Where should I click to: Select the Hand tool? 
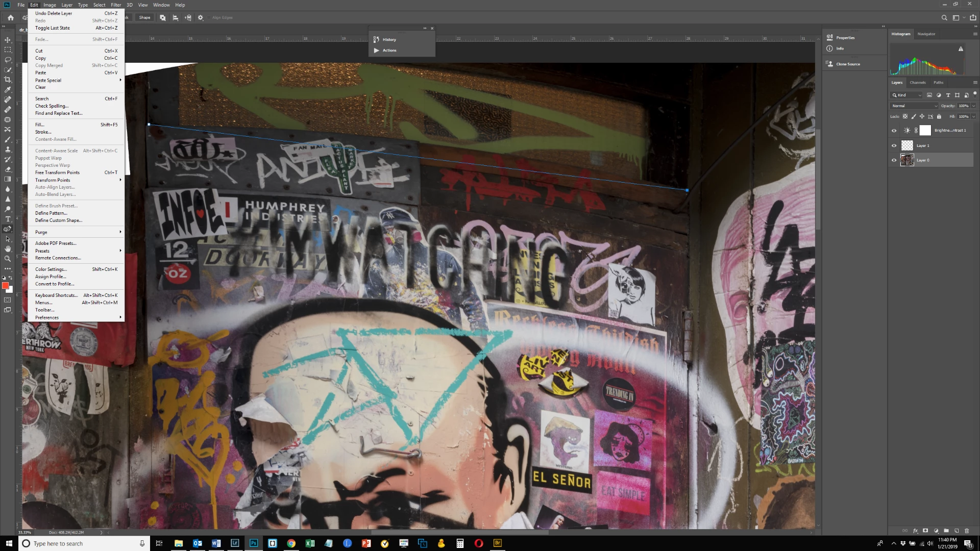(8, 249)
